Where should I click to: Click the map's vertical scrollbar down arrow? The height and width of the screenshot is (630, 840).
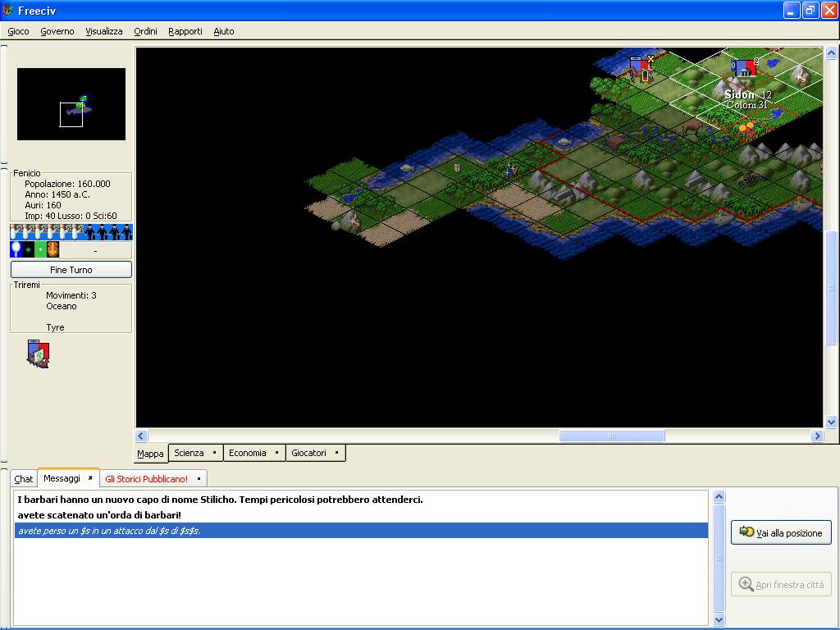point(831,422)
